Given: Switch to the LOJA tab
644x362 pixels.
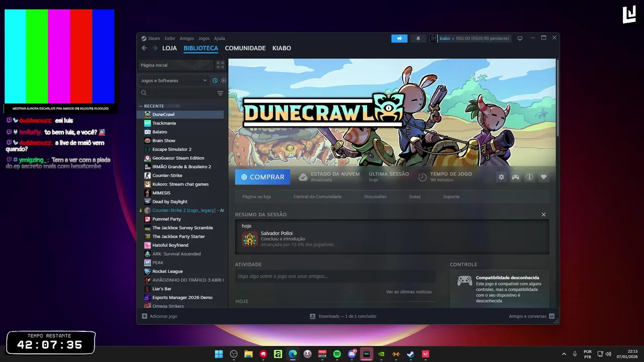Looking at the screenshot, I should click(170, 48).
